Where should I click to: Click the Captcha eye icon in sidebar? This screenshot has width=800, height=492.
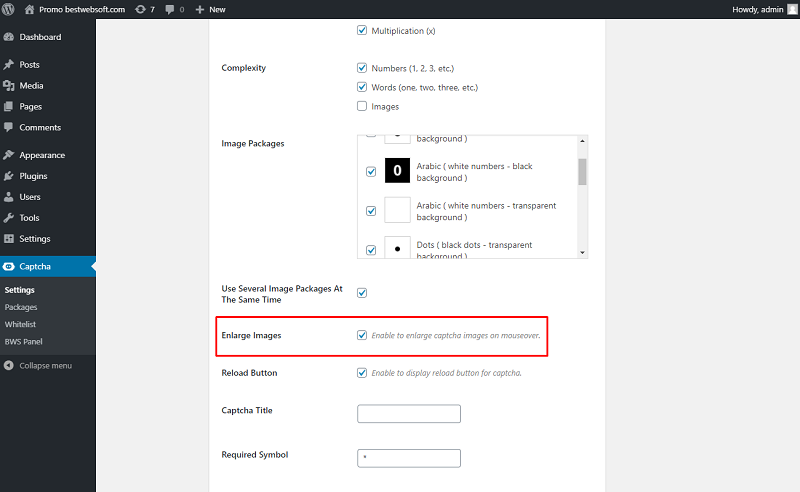9,266
